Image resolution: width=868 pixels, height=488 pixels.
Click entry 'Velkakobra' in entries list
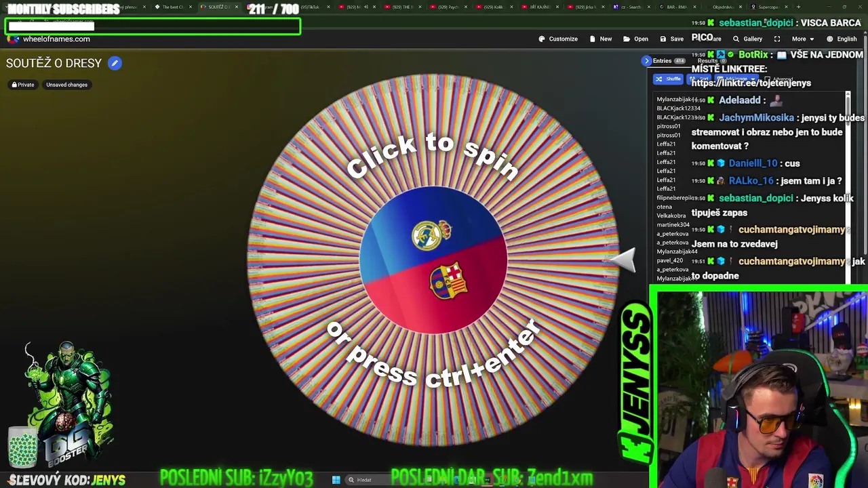pos(671,216)
